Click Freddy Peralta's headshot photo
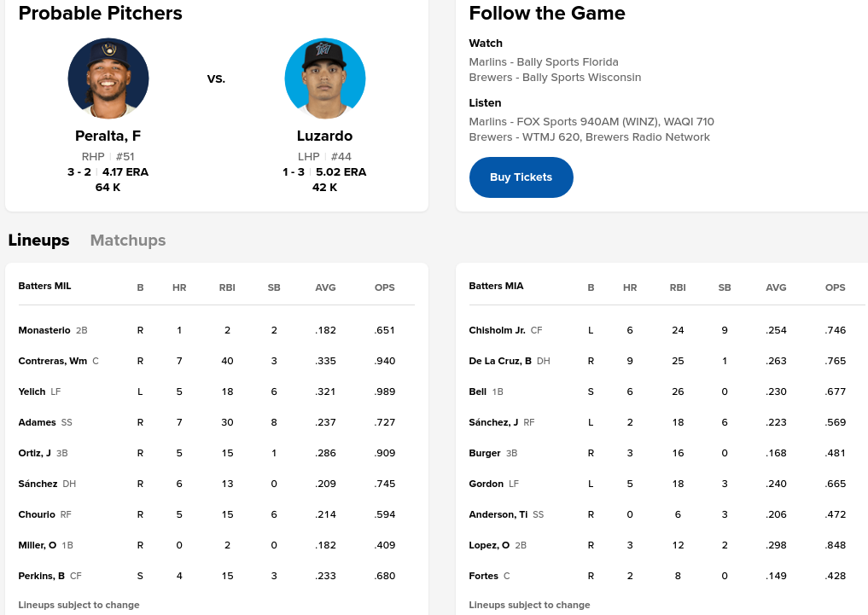 (108, 78)
